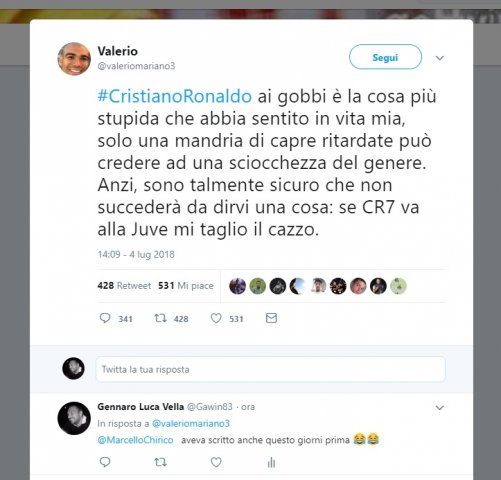Expand options chevron on Gennaro's reply
The height and width of the screenshot is (480, 501).
click(440, 408)
